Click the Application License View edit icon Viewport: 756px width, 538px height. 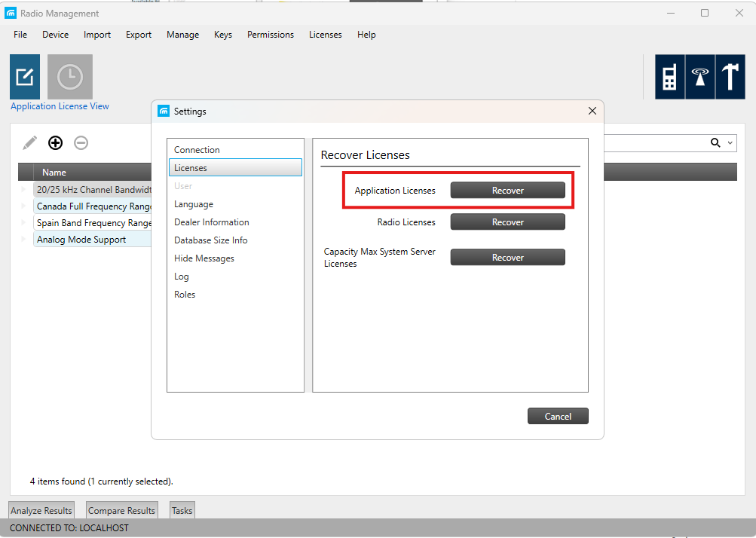click(25, 77)
